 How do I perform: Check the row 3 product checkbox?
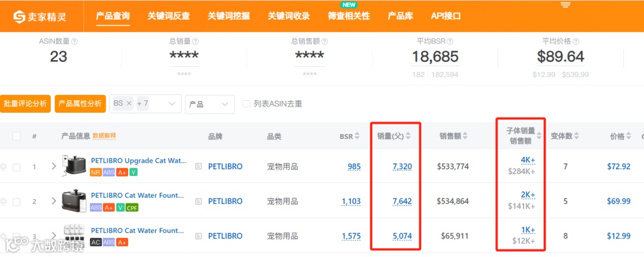[x=17, y=237]
